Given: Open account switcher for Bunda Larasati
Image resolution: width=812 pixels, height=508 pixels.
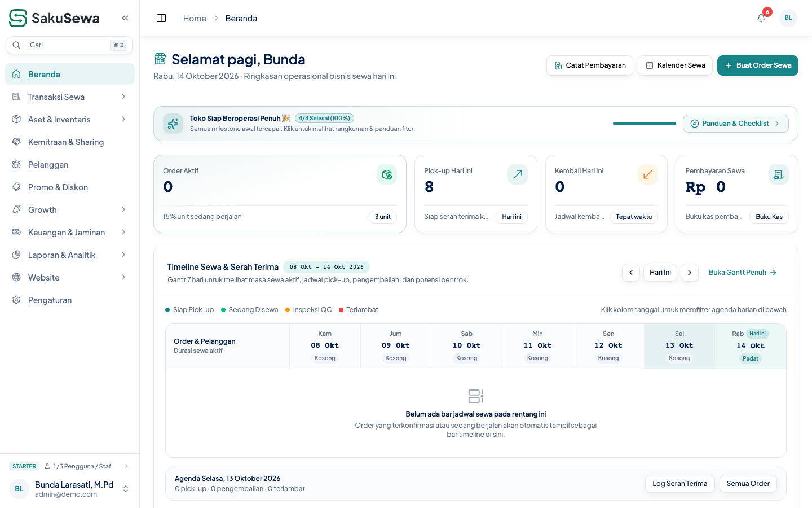Looking at the screenshot, I should 70,489.
